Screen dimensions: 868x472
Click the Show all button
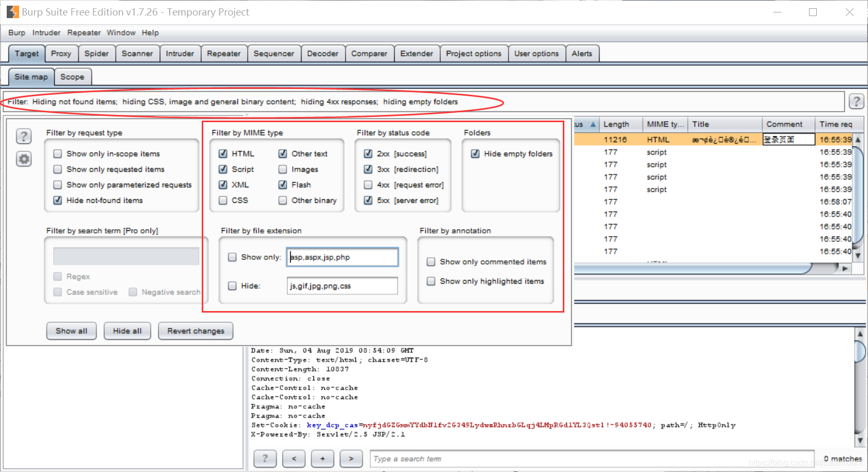pyautogui.click(x=71, y=331)
